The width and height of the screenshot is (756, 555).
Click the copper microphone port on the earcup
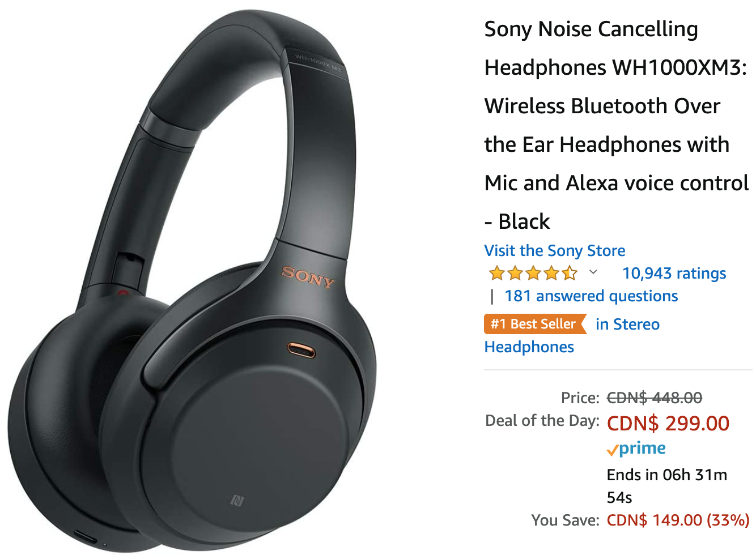pyautogui.click(x=301, y=349)
